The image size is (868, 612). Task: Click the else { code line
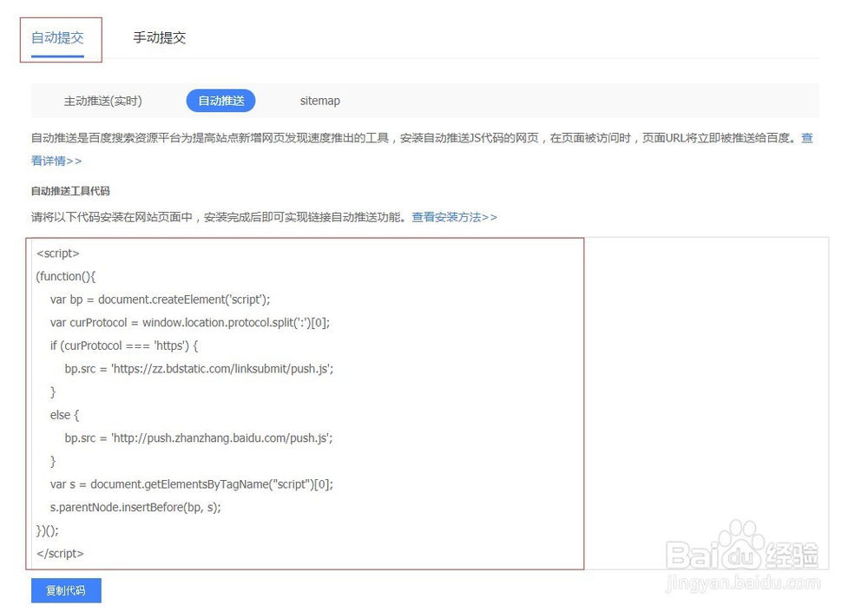(65, 415)
